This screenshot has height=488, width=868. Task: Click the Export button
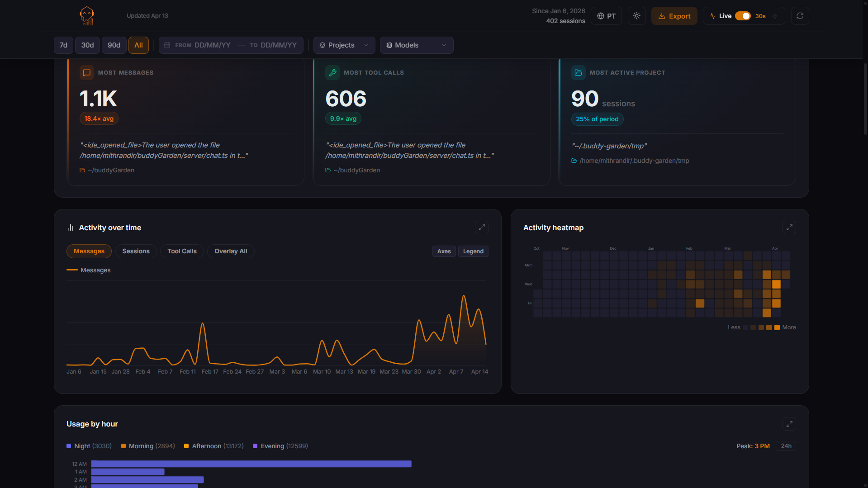pyautogui.click(x=674, y=16)
